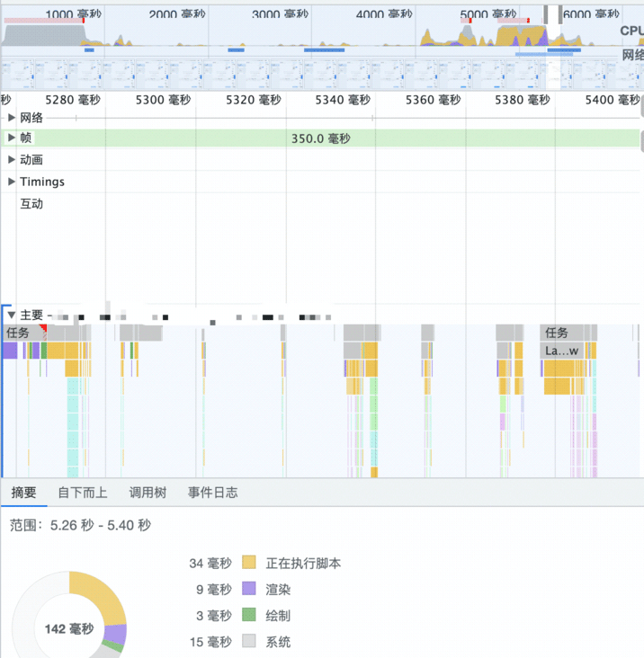This screenshot has height=658, width=644.
Task: Click the CPU overview label
Action: coord(631,31)
